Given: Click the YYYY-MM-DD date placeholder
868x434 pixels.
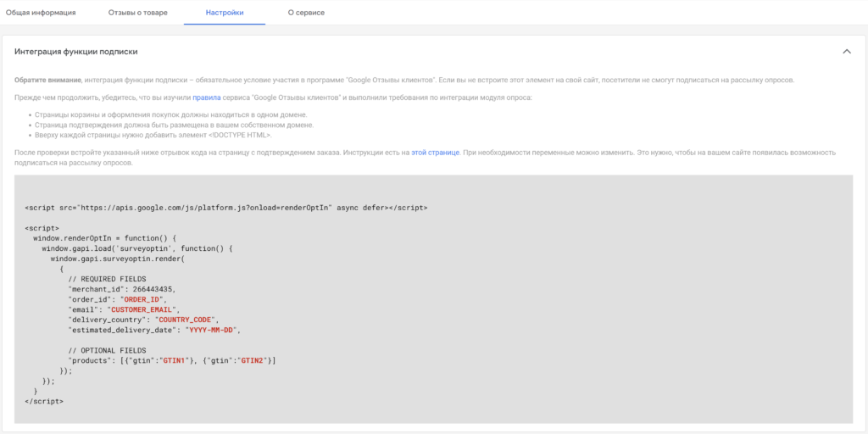Looking at the screenshot, I should [212, 330].
